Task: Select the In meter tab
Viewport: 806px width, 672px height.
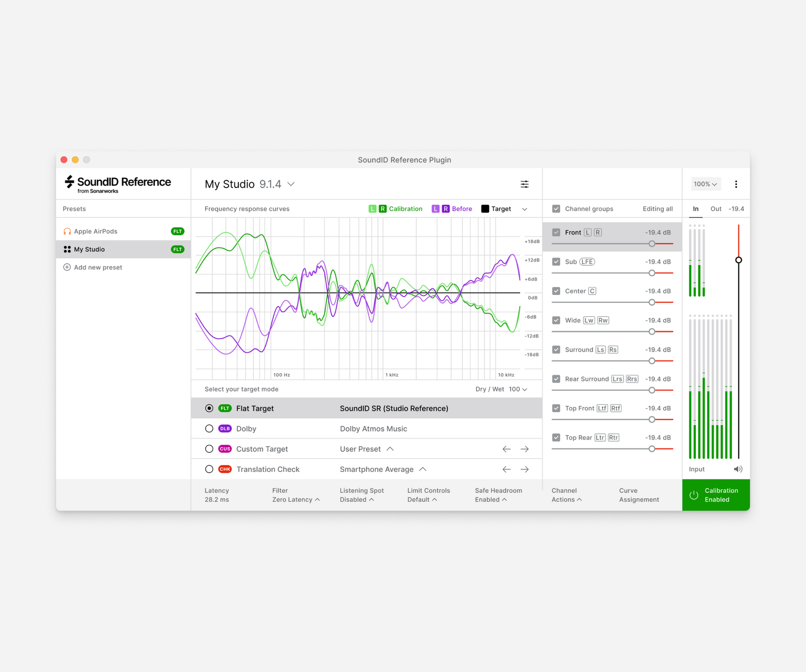Action: (x=695, y=209)
